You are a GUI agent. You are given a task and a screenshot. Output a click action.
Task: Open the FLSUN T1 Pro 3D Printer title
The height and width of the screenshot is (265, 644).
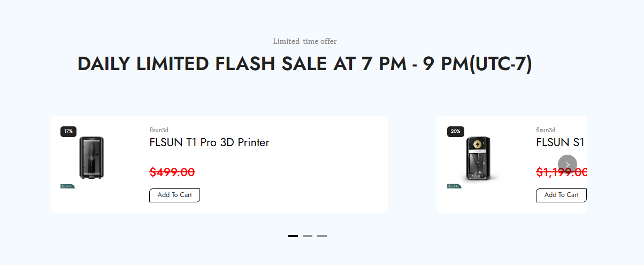[209, 142]
